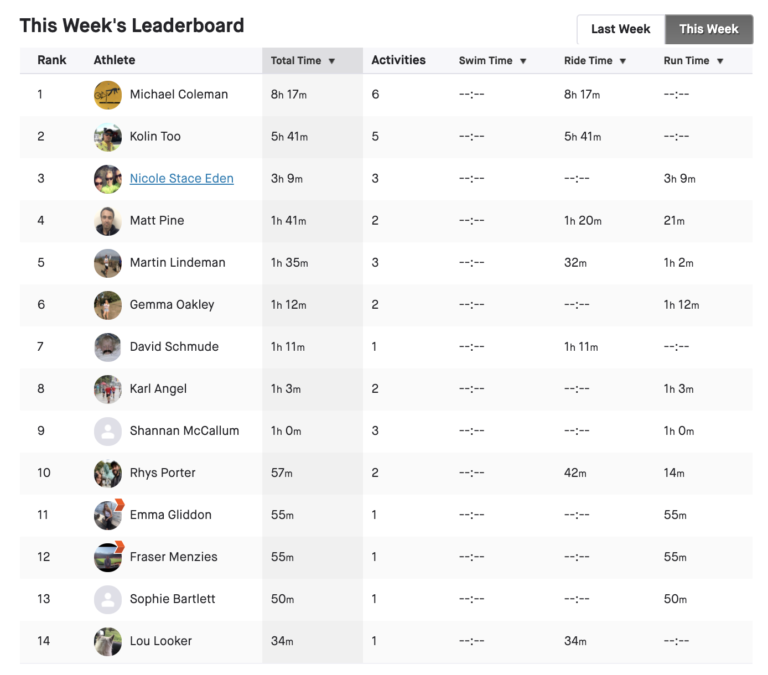Open Matt Pine's avatar photo
This screenshot has height=675, width=768.
(x=108, y=221)
